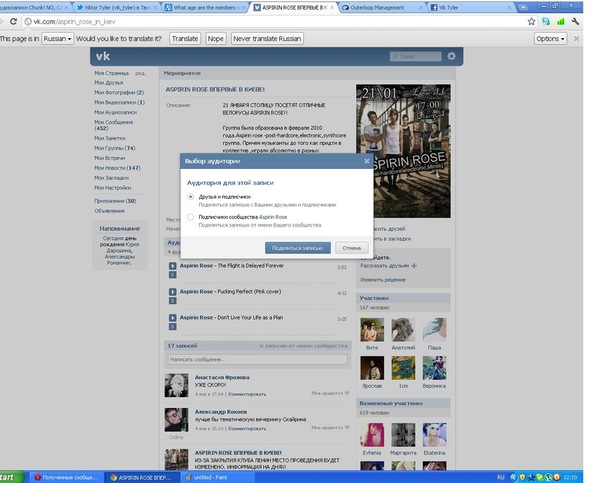Screen dimensions: 604x483
Task: Click Изменить решение link
Action: (x=383, y=280)
